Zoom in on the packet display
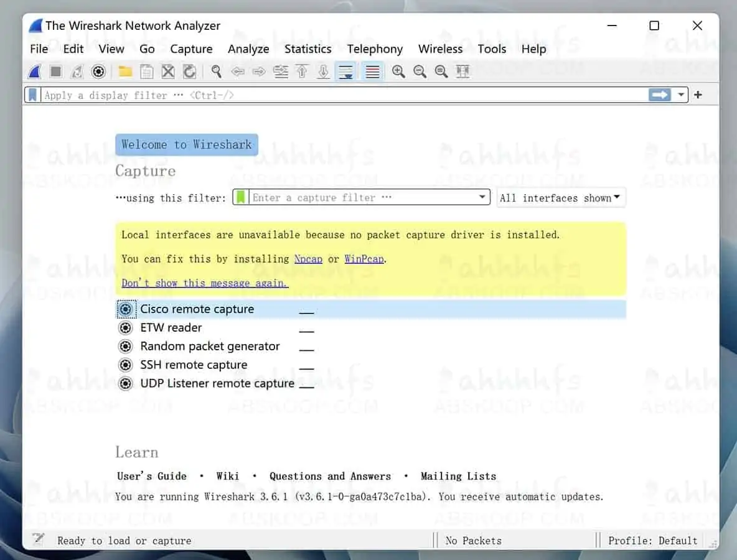The image size is (737, 560). [398, 71]
